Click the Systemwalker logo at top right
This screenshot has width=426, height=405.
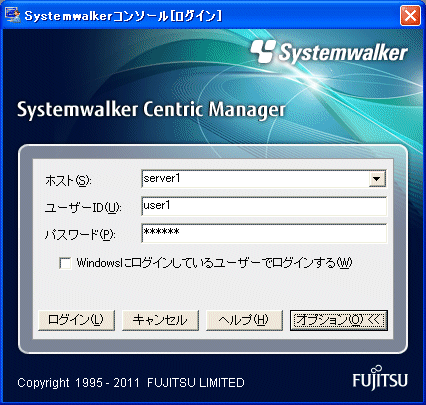[x=329, y=52]
